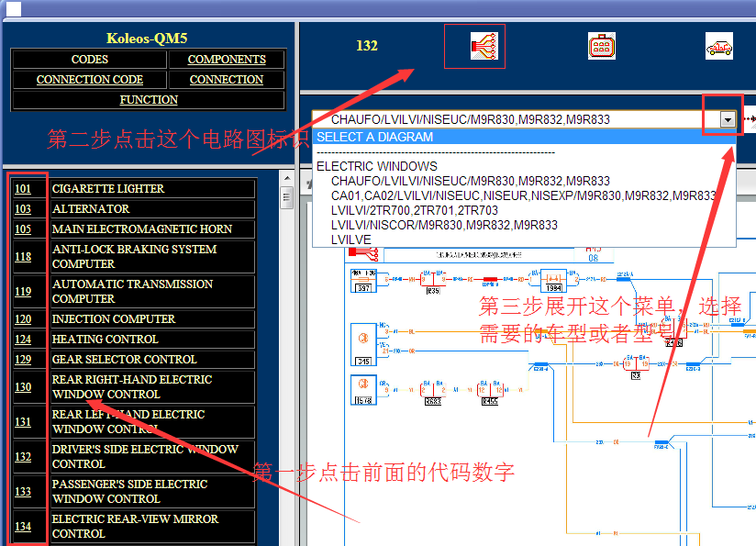The image size is (756, 546).
Task: Click code 134 link
Action: point(23,526)
